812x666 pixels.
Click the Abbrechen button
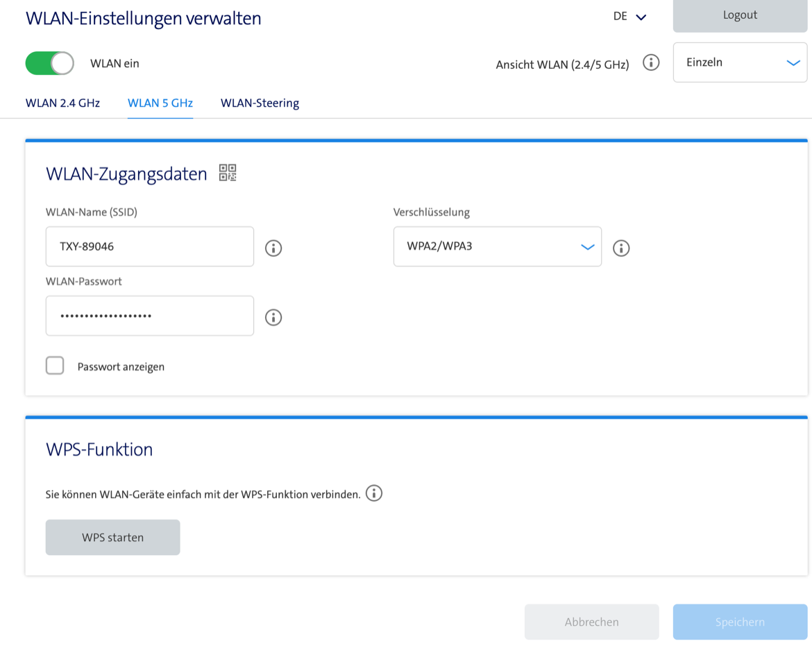click(591, 622)
